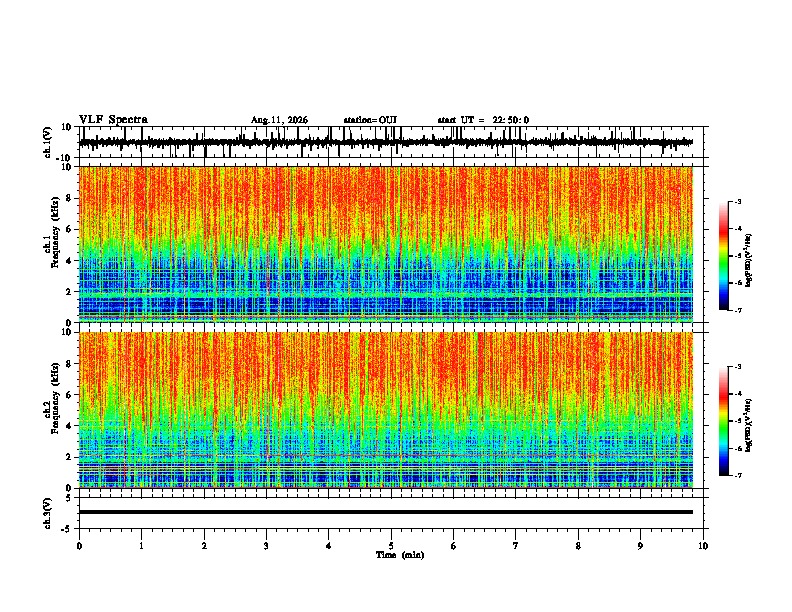Click the "8" kHz tick on ch.1 frequency axis

[x=70, y=198]
